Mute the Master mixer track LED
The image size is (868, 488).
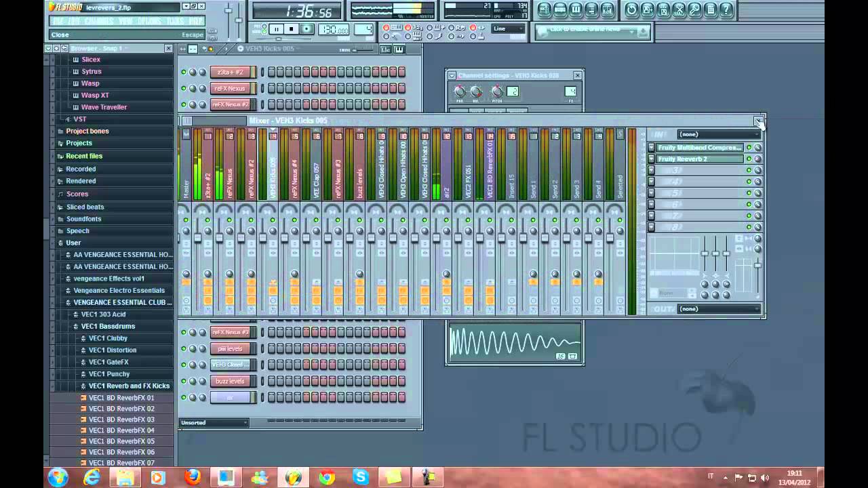click(x=186, y=220)
